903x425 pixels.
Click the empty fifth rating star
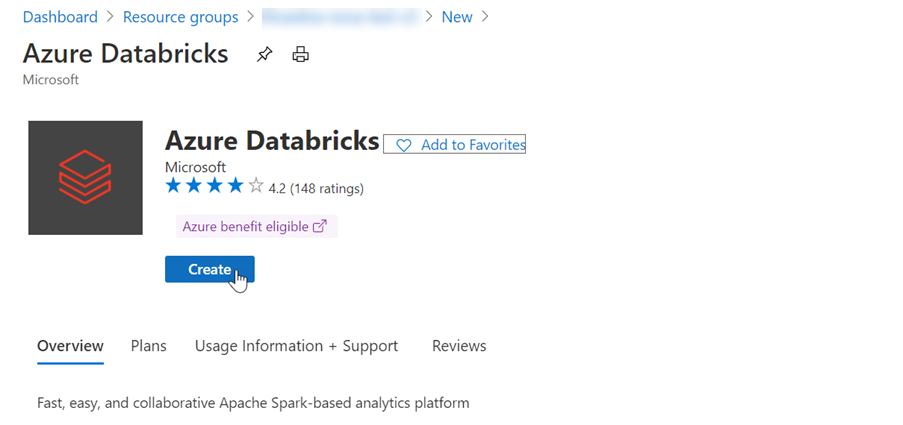point(256,186)
